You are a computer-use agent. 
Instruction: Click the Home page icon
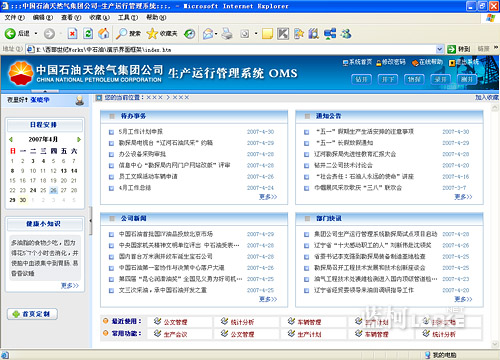pos(104,33)
